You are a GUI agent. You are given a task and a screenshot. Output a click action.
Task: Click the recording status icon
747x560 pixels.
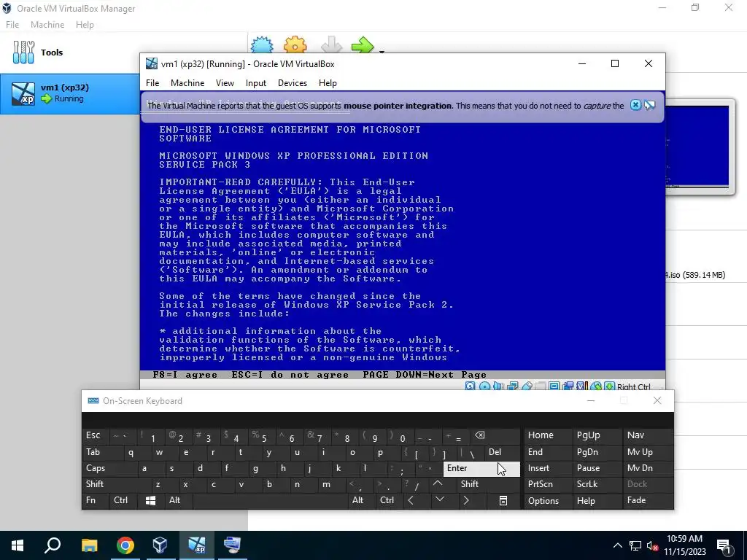point(568,386)
